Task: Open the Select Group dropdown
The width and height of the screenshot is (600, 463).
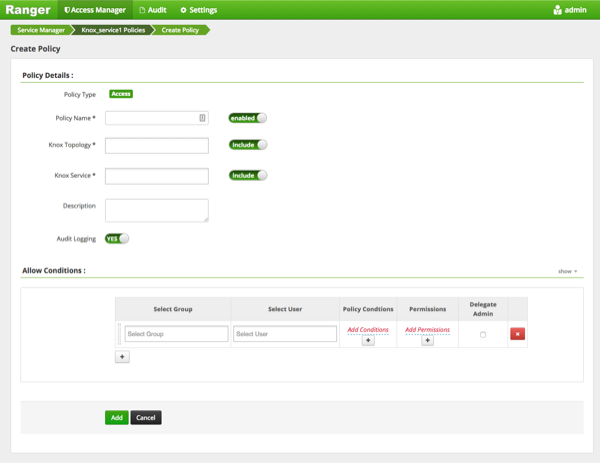Action: click(x=176, y=334)
